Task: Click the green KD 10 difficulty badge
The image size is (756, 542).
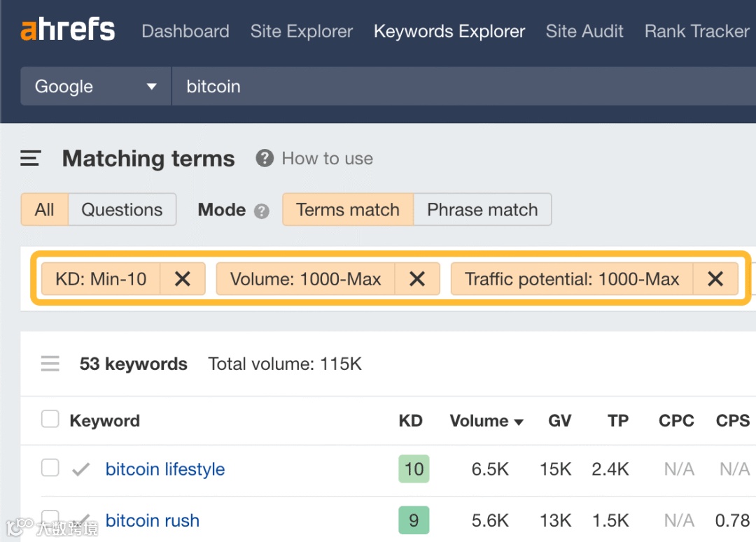Action: (x=414, y=469)
